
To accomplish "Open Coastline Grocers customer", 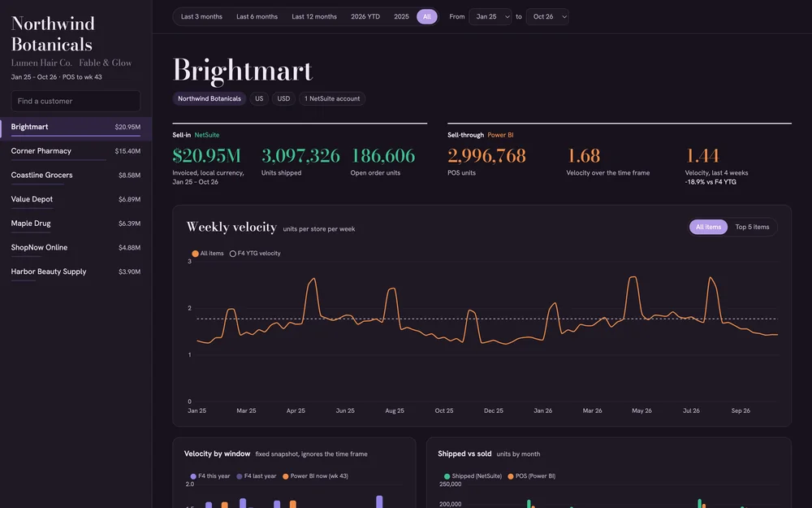I will (x=76, y=176).
